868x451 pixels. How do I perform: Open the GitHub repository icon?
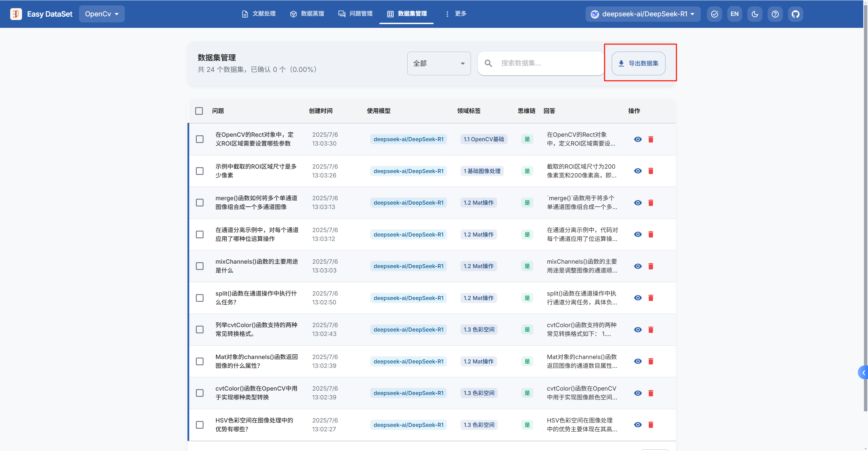pyautogui.click(x=795, y=14)
